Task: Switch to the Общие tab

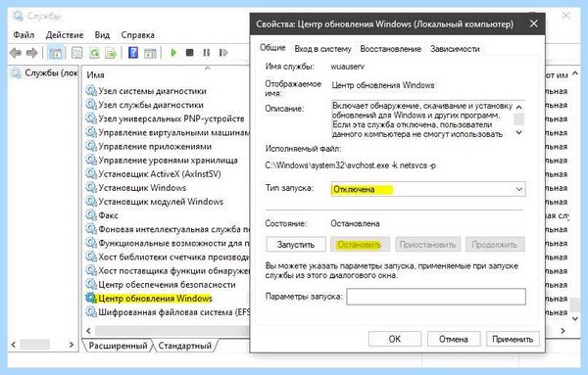Action: click(272, 48)
